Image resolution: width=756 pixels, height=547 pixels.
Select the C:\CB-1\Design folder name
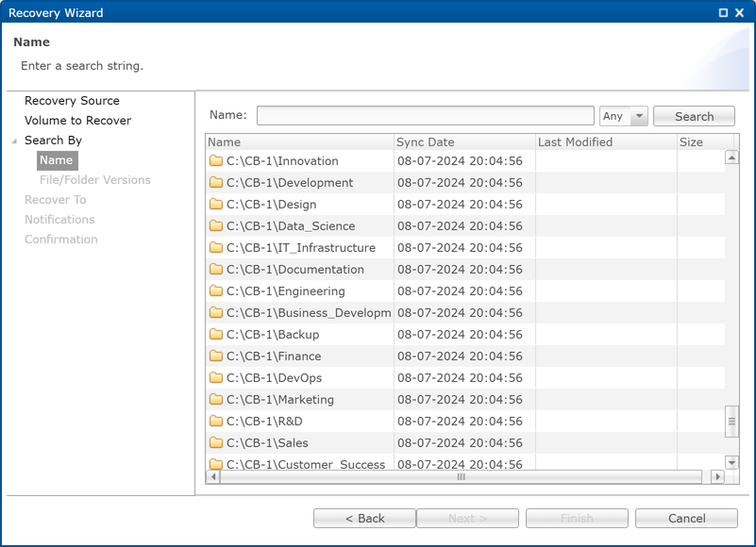272,205
